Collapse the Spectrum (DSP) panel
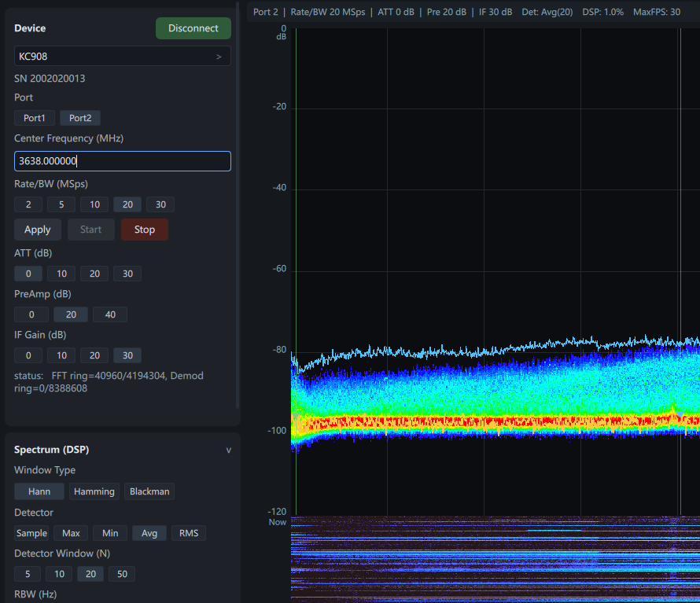This screenshot has width=700, height=603. (228, 450)
